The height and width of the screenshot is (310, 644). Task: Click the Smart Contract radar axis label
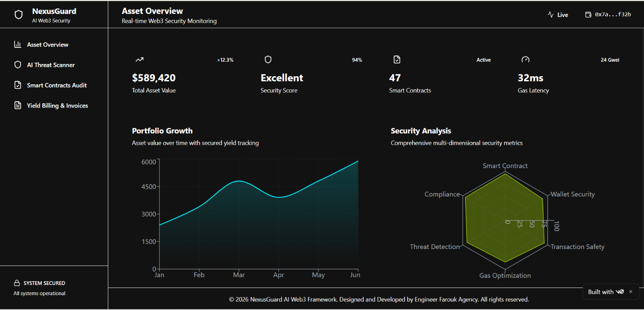tap(505, 166)
